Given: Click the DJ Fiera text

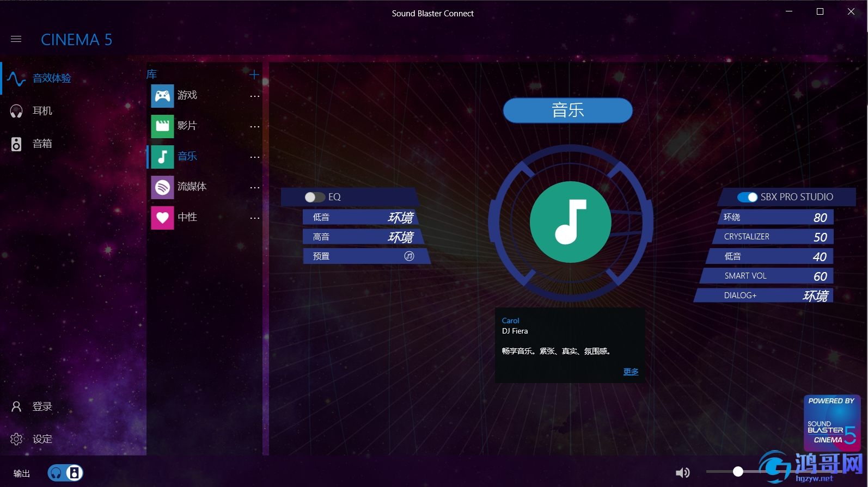Looking at the screenshot, I should [515, 331].
